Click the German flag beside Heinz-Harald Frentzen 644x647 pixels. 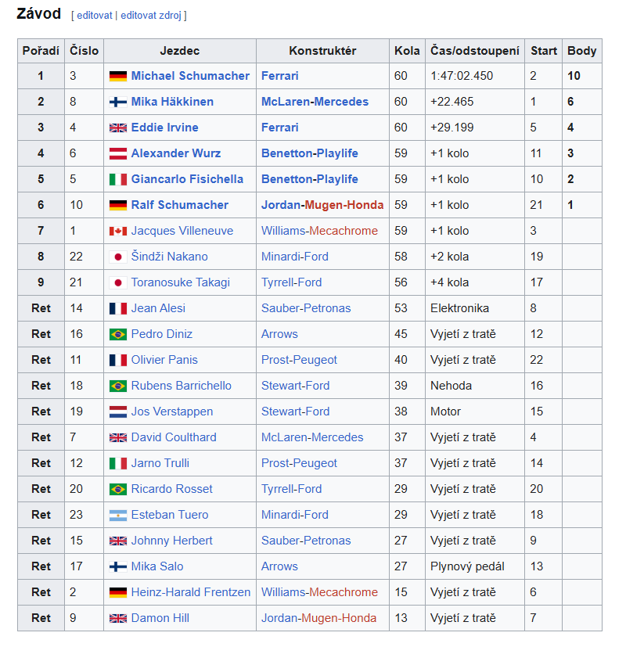point(117,592)
